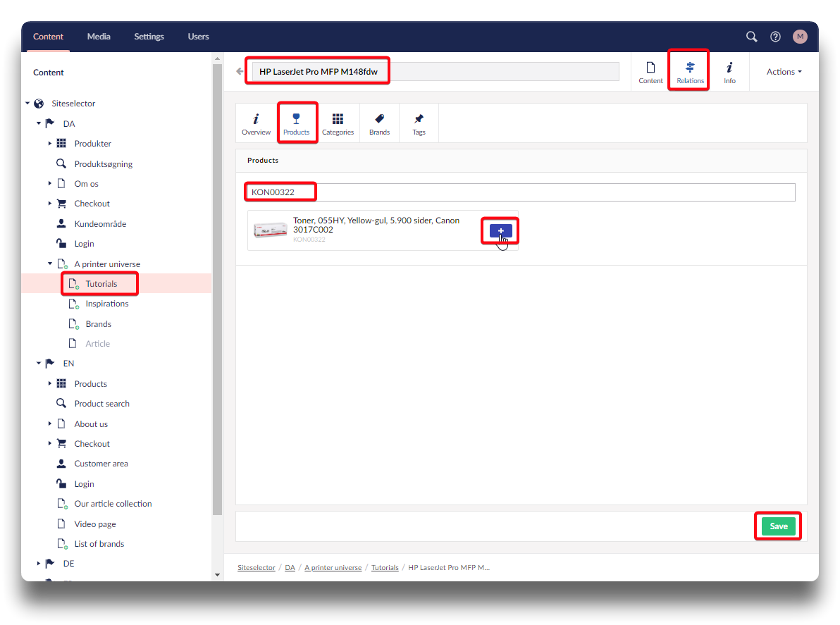The width and height of the screenshot is (840, 625).
Task: Click the Siteselector globe icon
Action: tap(39, 104)
